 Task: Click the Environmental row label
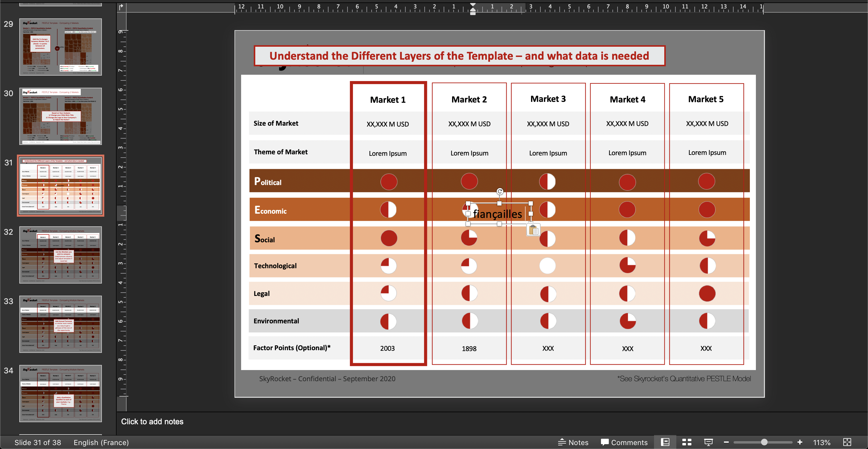[276, 321]
